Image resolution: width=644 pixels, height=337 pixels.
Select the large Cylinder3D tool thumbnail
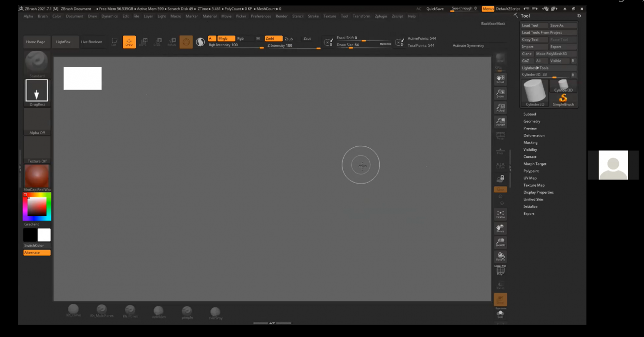point(535,93)
